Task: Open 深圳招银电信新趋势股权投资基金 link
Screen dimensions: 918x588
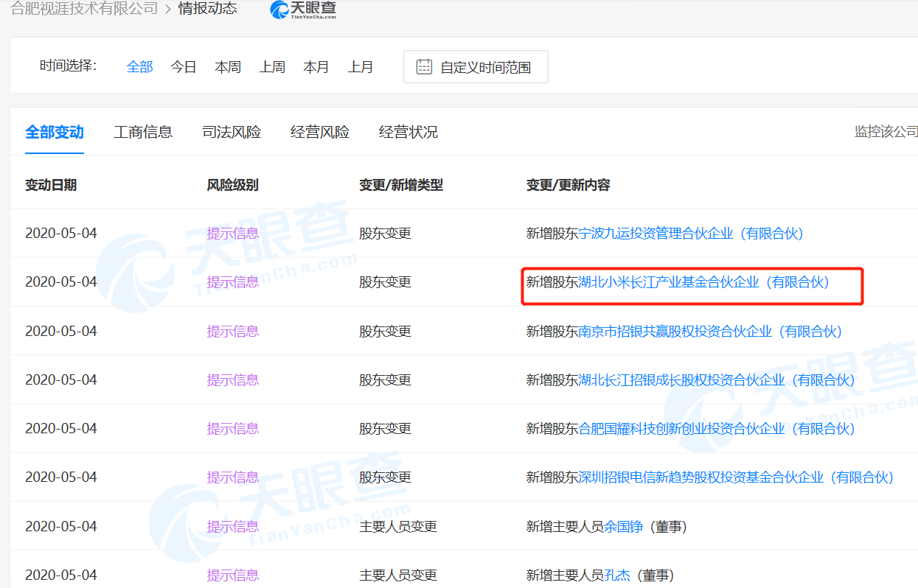Action: (736, 477)
